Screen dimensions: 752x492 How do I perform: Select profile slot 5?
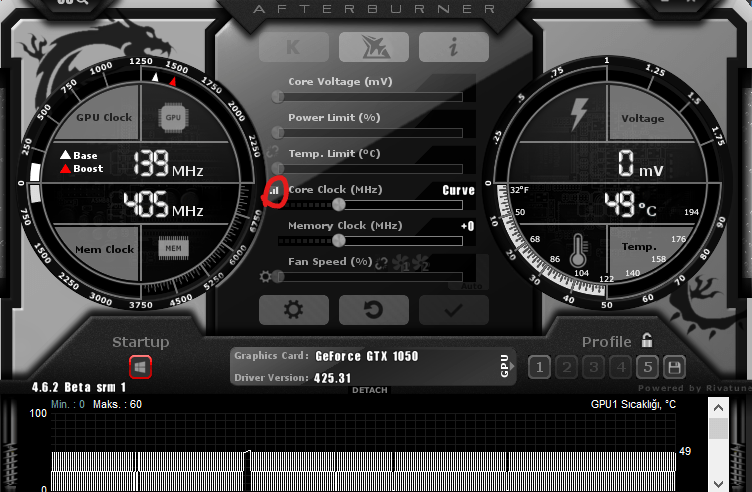coord(648,368)
